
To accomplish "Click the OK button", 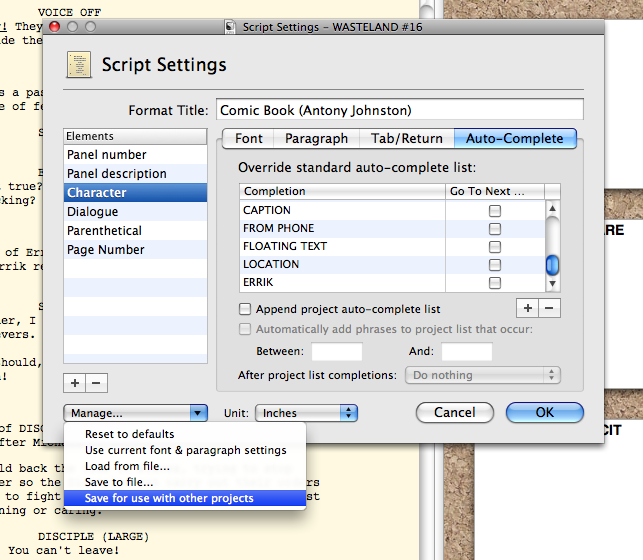I will [544, 412].
